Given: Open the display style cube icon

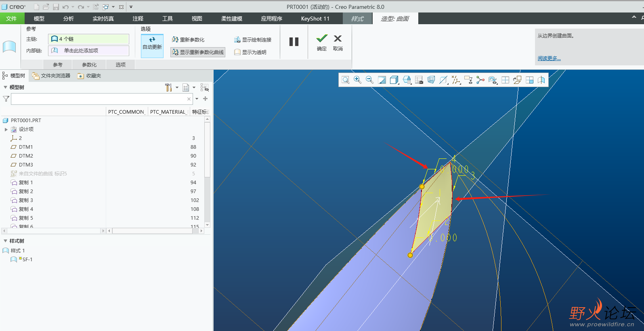Looking at the screenshot, I should (x=394, y=80).
